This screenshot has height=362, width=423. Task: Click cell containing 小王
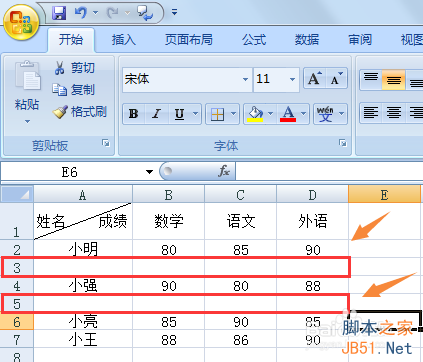point(83,339)
